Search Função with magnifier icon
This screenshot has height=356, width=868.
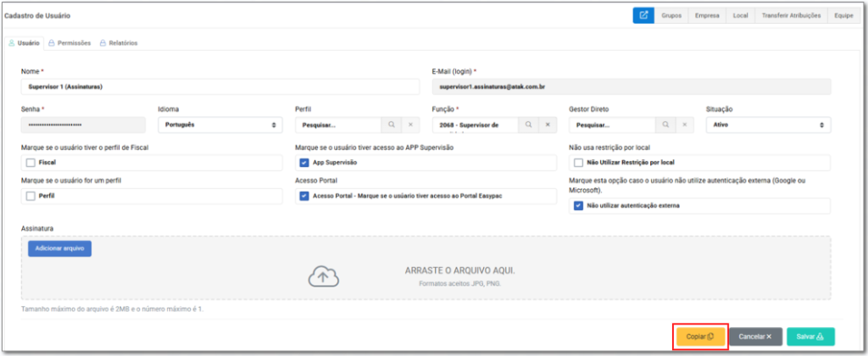(x=528, y=125)
